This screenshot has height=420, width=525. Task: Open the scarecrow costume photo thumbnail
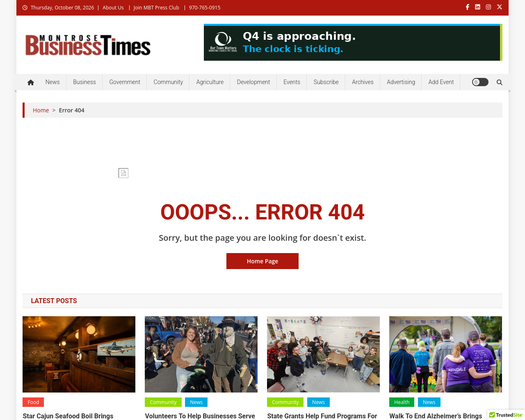[x=201, y=354]
